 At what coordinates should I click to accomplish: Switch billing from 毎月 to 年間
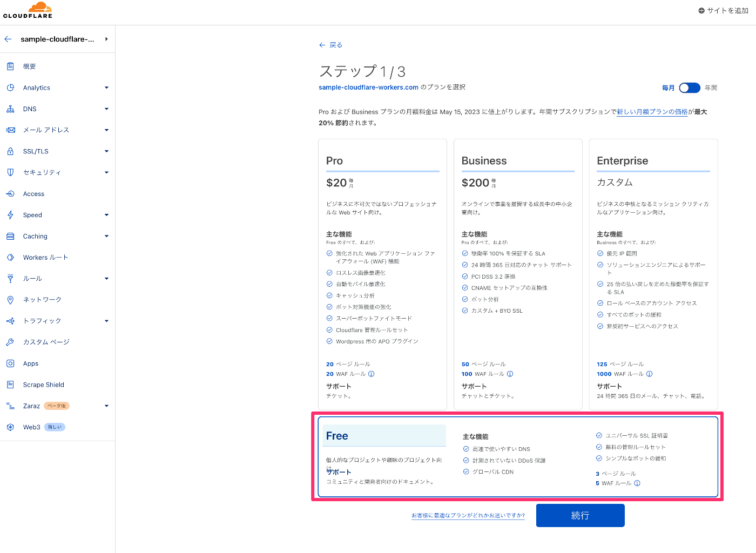[x=690, y=87]
